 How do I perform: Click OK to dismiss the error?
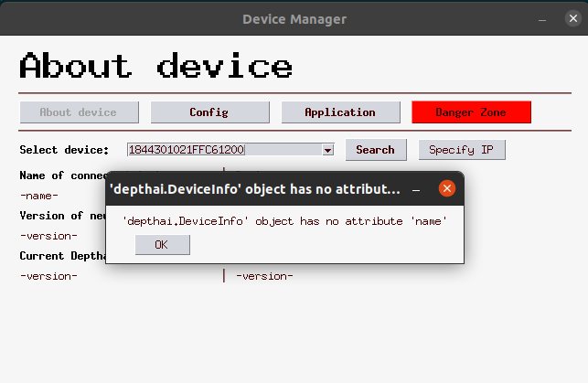pos(162,244)
